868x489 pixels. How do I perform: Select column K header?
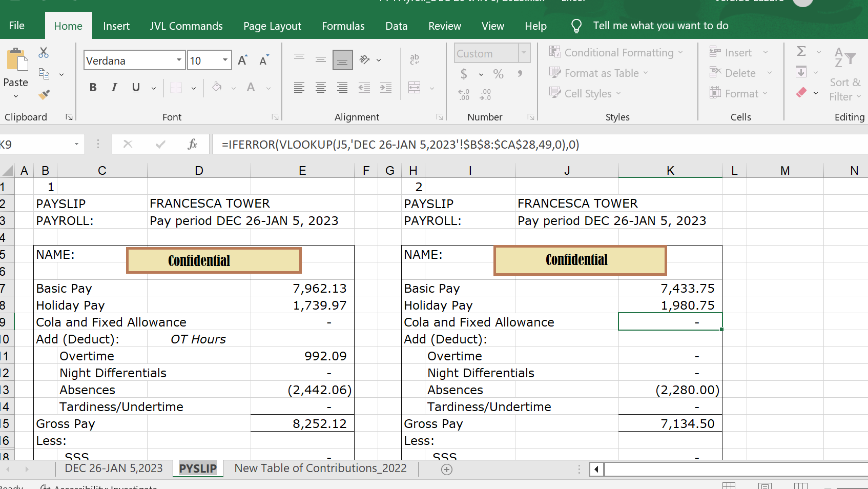pyautogui.click(x=670, y=171)
